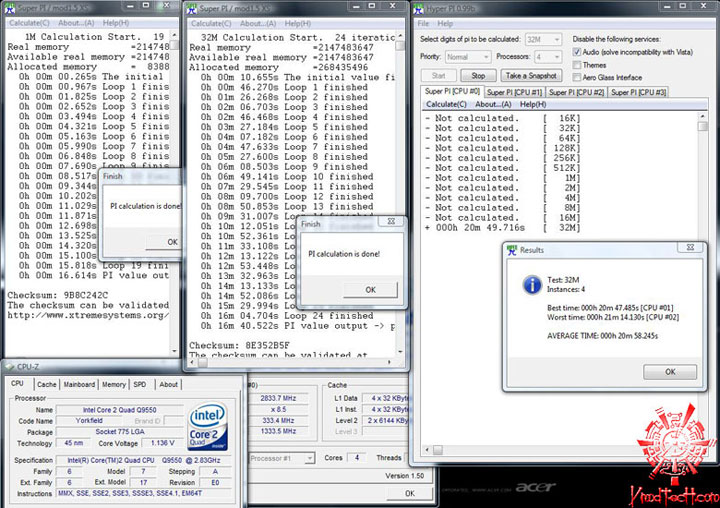The width and height of the screenshot is (720, 508).
Task: Open the File menu in Hyper PI
Action: point(423,23)
